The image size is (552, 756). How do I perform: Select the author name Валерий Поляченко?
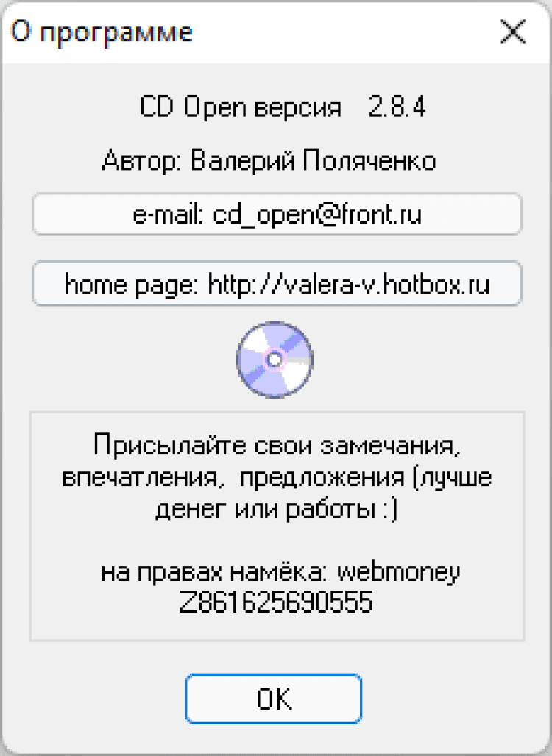coord(313,160)
